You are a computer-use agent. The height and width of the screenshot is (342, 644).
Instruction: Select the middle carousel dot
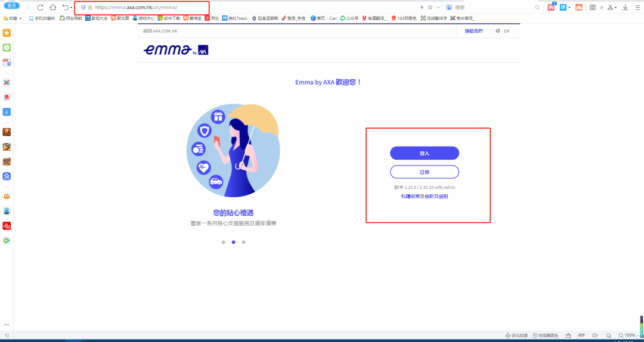(x=234, y=242)
